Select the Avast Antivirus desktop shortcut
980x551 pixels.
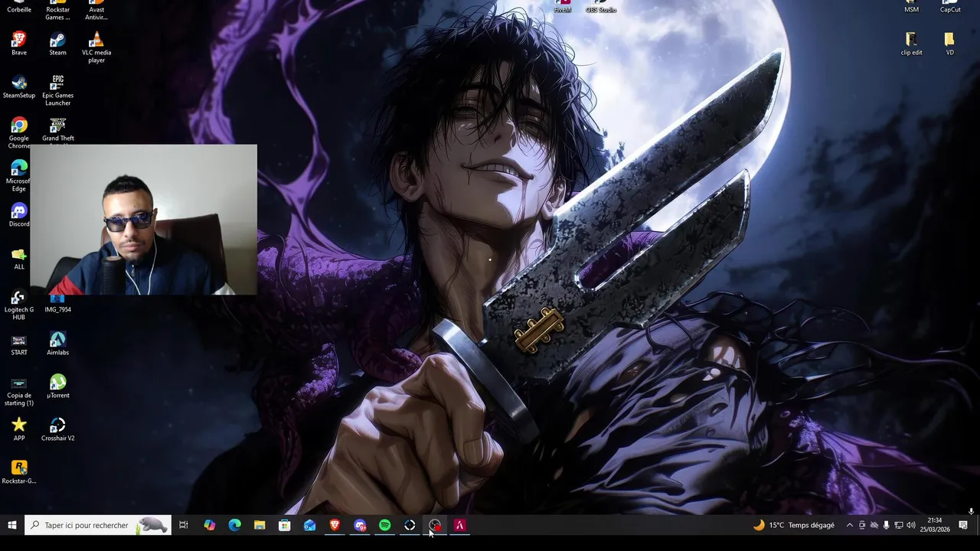point(96,10)
